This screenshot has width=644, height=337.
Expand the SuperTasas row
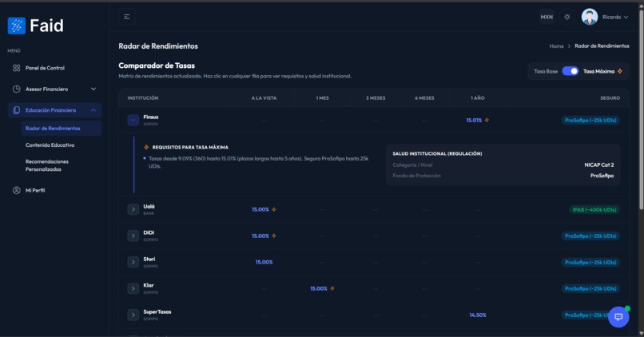[133, 315]
